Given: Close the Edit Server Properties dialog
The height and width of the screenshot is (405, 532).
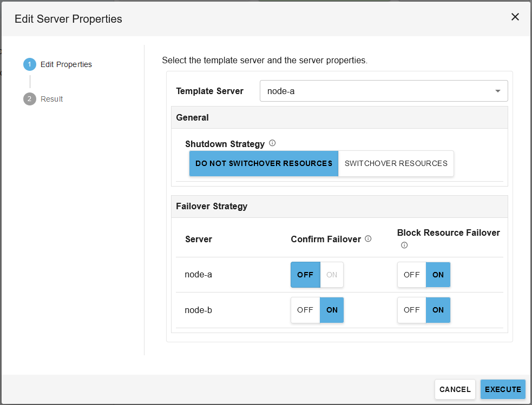Looking at the screenshot, I should point(515,17).
